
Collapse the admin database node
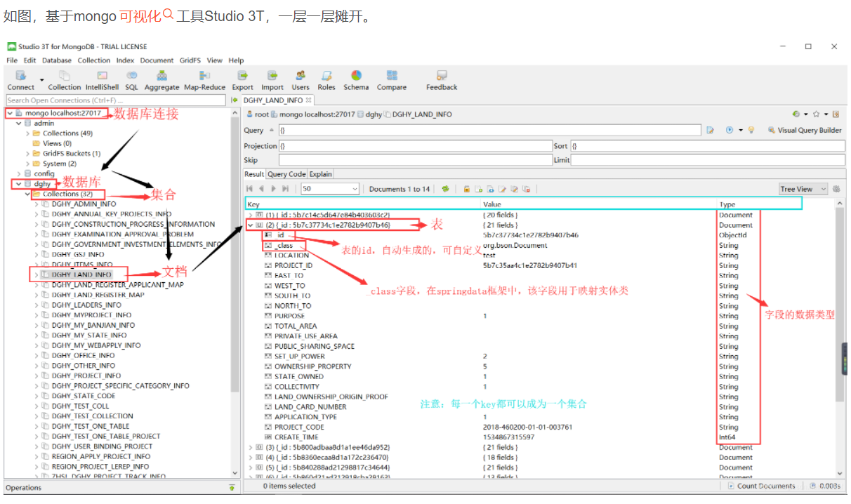tap(19, 123)
